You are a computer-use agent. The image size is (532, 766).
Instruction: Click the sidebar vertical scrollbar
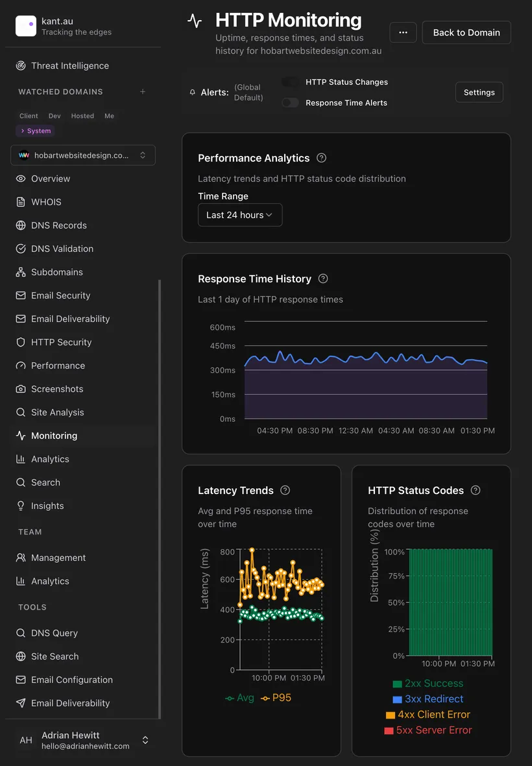coord(160,499)
